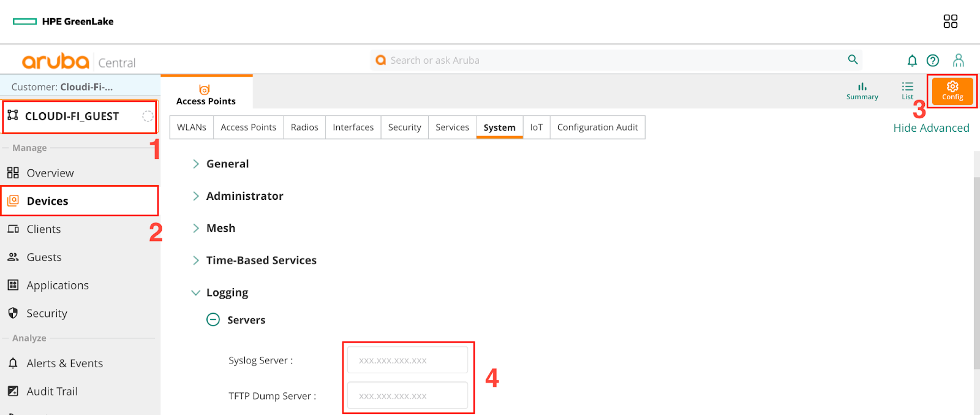Click the CLOUDI-FI_GUEST group icon
The width and height of the screenshot is (980, 415).
click(13, 115)
